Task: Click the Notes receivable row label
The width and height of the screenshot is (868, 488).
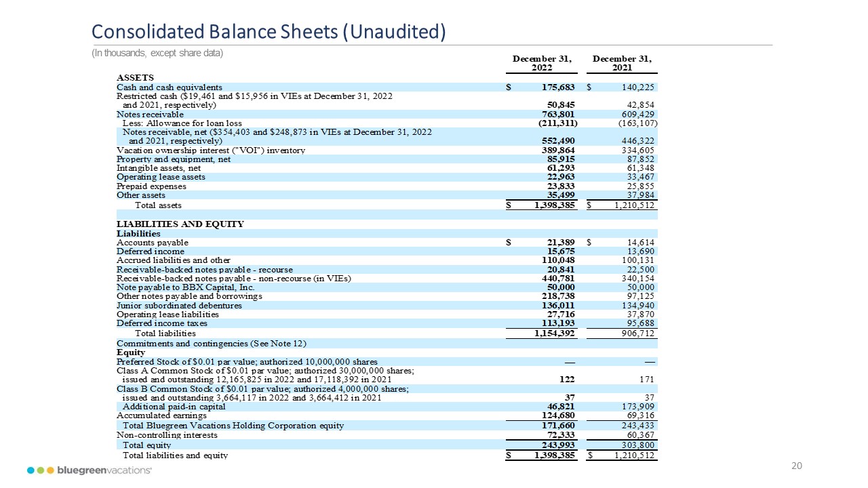Action: [150, 115]
